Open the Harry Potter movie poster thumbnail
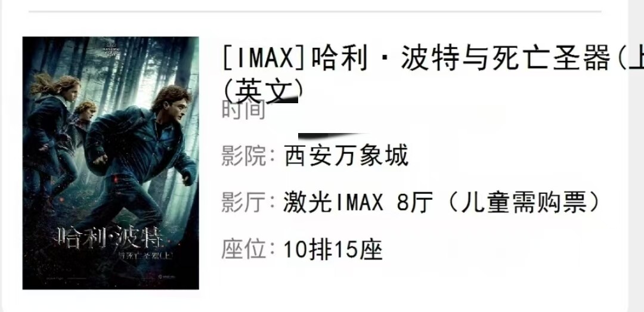Image resolution: width=644 pixels, height=312 pixels. (110, 163)
